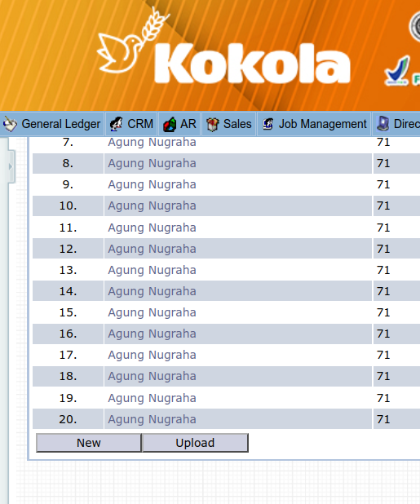Click the AR chart icon

click(x=170, y=125)
